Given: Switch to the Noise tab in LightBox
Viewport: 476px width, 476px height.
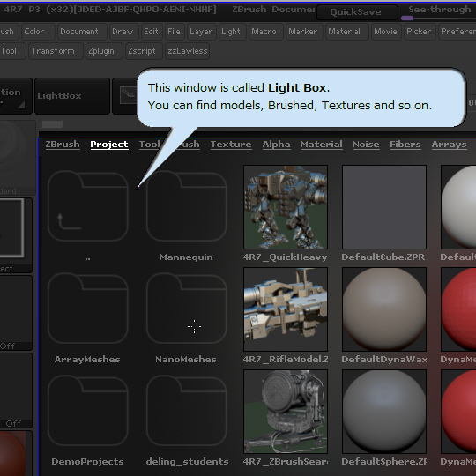Looking at the screenshot, I should [366, 145].
